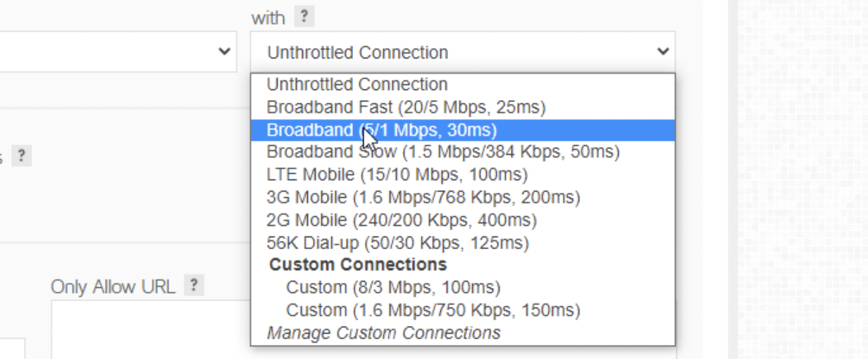868x359 pixels.
Task: Click the Only Allow URL label
Action: (113, 287)
